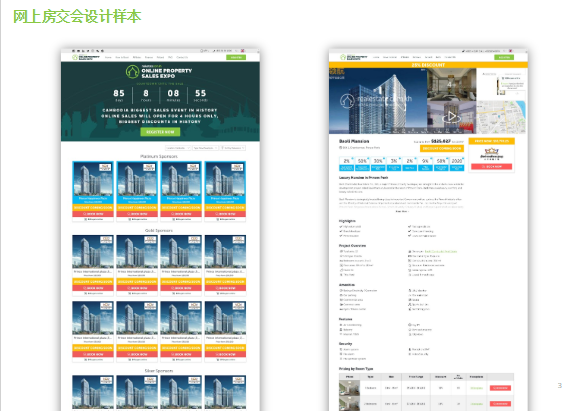Click the Silver Sponsors heading
The image size is (587, 411).
pos(159,371)
